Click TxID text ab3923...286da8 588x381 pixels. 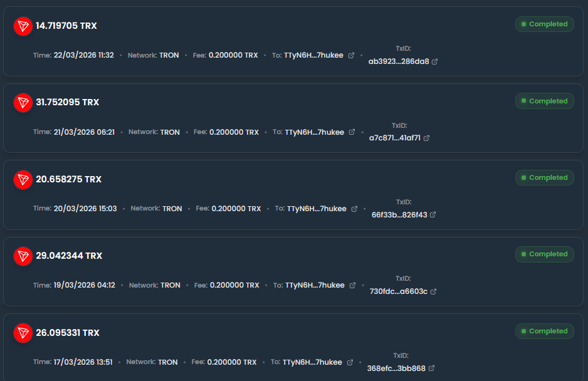click(x=399, y=61)
